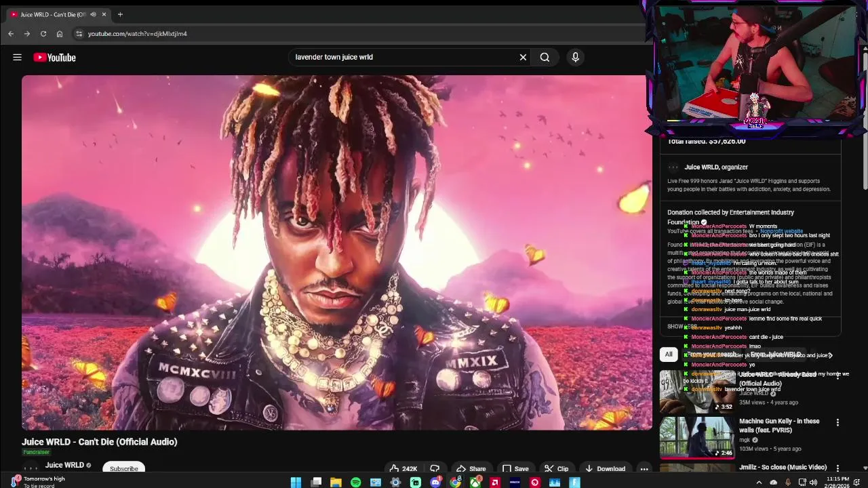This screenshot has height=488, width=868.
Task: Open the more actions ellipsis menu
Action: tap(644, 468)
